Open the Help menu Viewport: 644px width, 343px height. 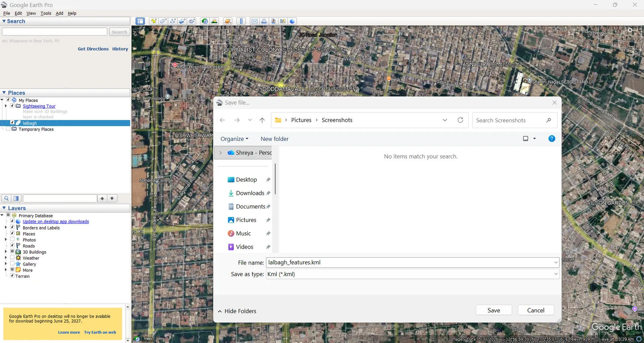pyautogui.click(x=72, y=13)
